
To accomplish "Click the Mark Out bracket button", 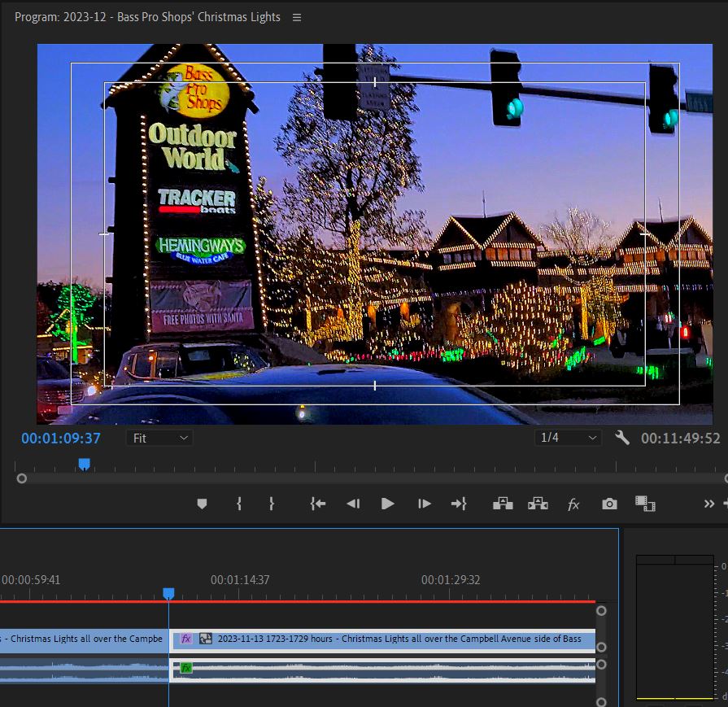I will 272,504.
